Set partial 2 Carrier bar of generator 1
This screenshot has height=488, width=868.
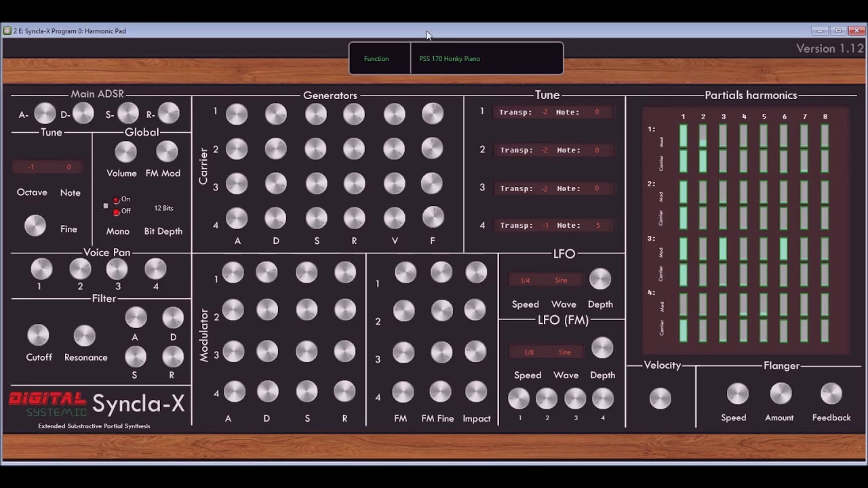point(703,161)
